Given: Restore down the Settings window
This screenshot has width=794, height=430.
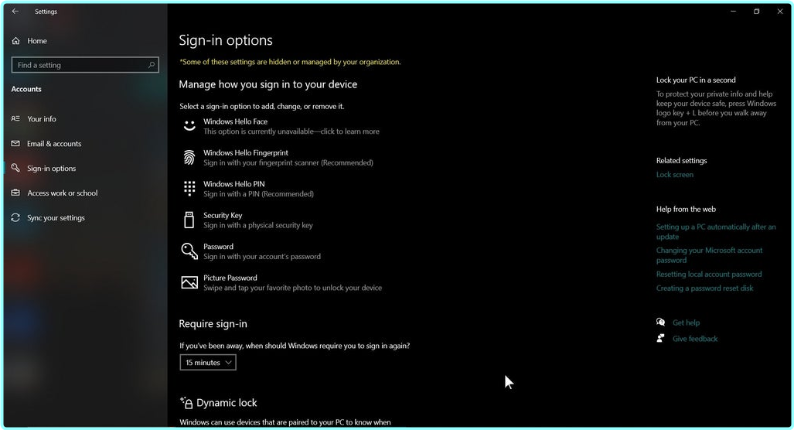Looking at the screenshot, I should click(757, 11).
